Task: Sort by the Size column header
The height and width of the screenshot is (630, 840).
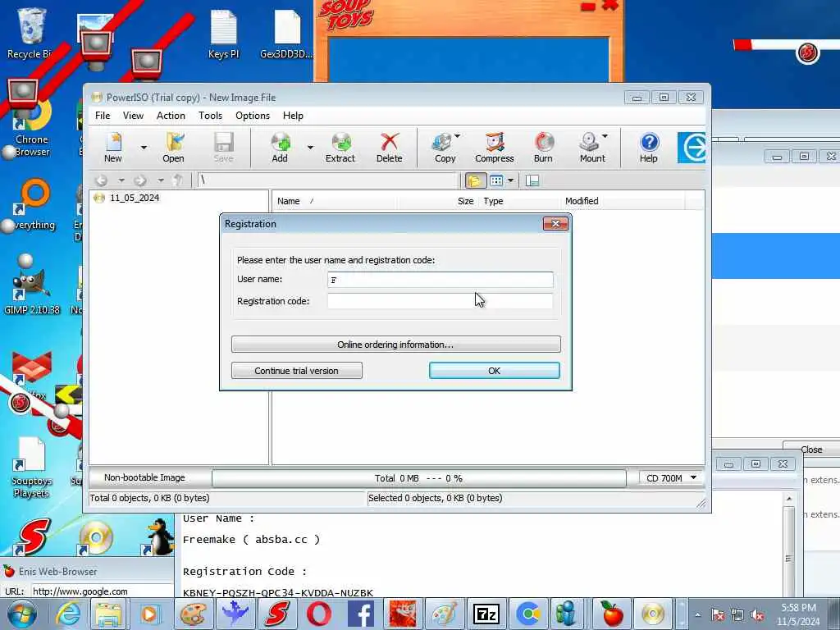Action: pyautogui.click(x=466, y=201)
